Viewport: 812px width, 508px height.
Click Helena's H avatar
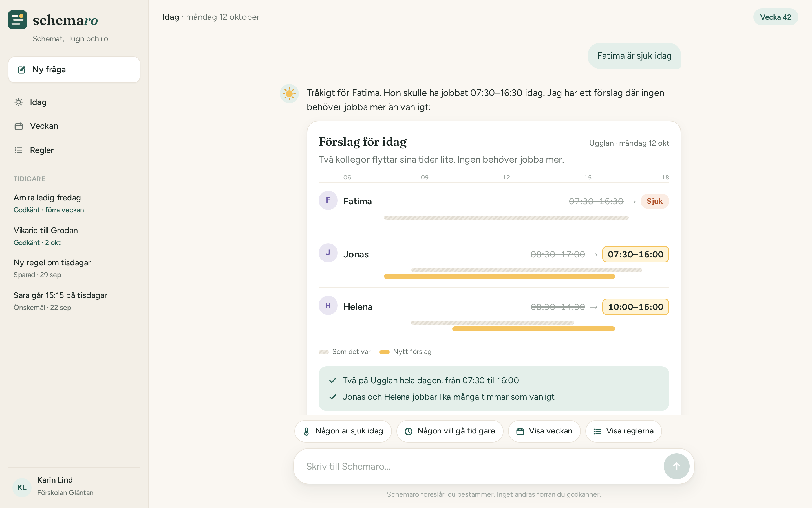click(x=328, y=305)
